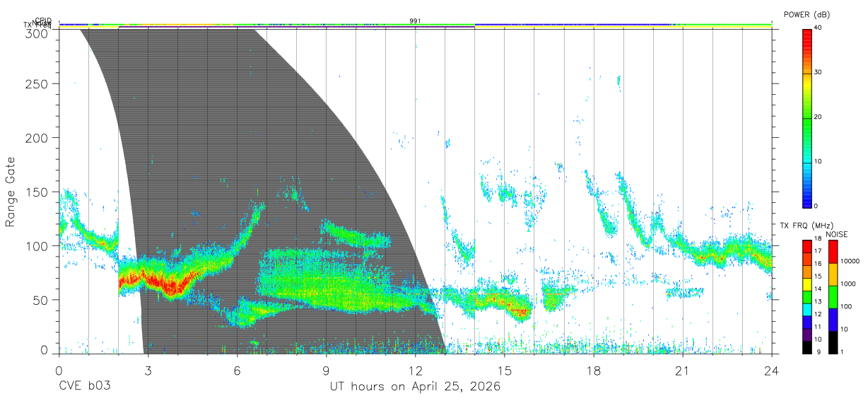Click the "991" CPID value above plot
This screenshot has height=401, width=868.
point(415,21)
